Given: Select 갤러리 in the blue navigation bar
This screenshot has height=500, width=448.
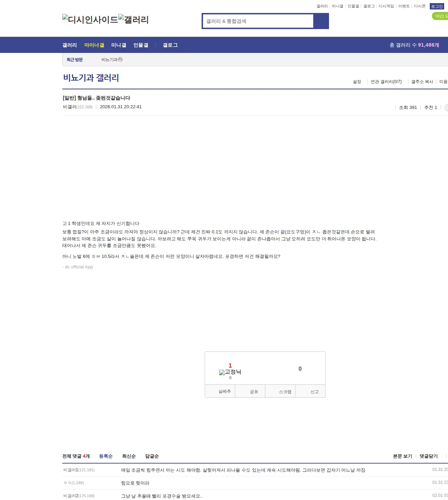Looking at the screenshot, I should tap(70, 45).
